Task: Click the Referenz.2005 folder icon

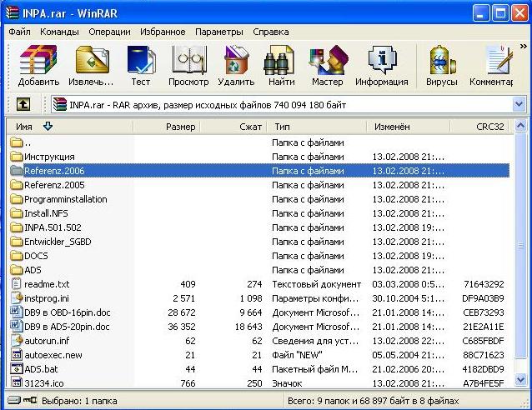Action: (x=17, y=185)
